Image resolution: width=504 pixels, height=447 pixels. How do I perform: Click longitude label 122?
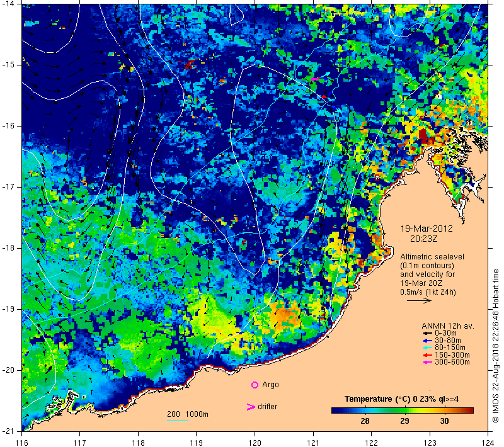click(x=371, y=443)
